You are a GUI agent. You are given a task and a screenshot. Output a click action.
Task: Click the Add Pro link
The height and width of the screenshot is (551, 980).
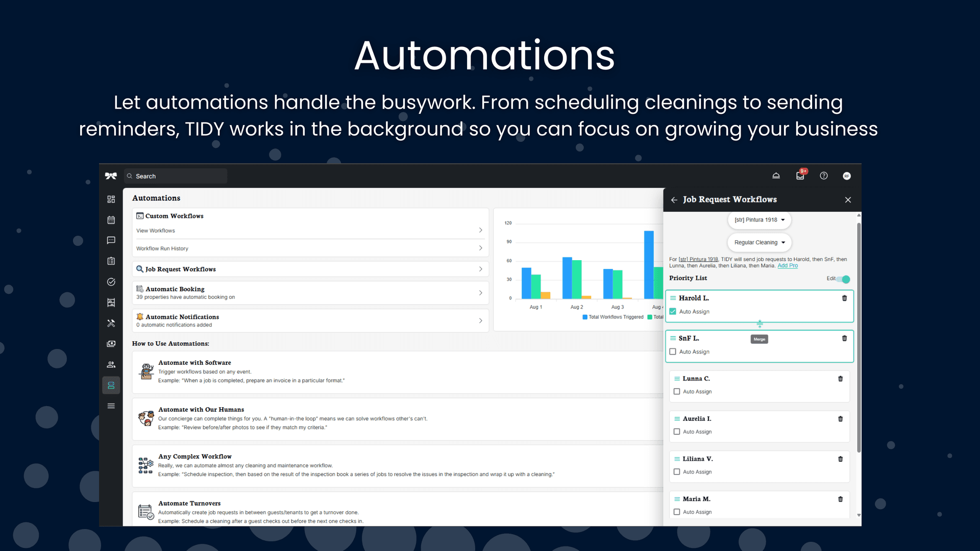(x=788, y=266)
